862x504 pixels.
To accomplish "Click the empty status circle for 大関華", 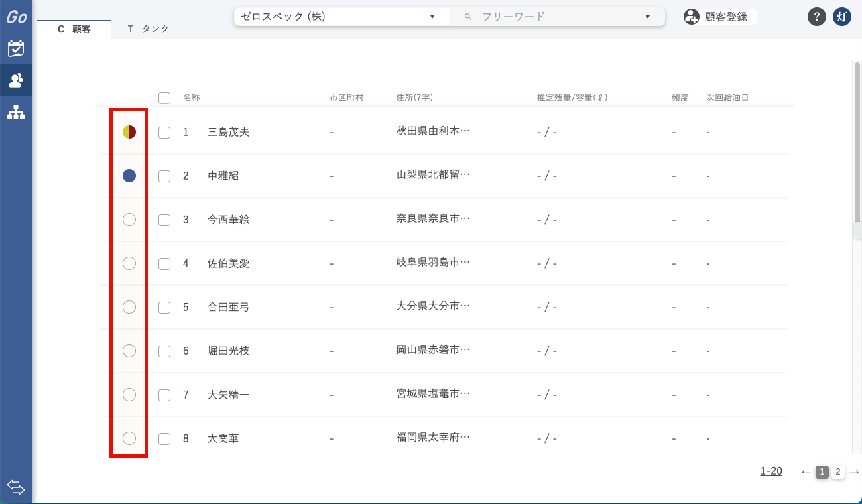I will point(129,438).
